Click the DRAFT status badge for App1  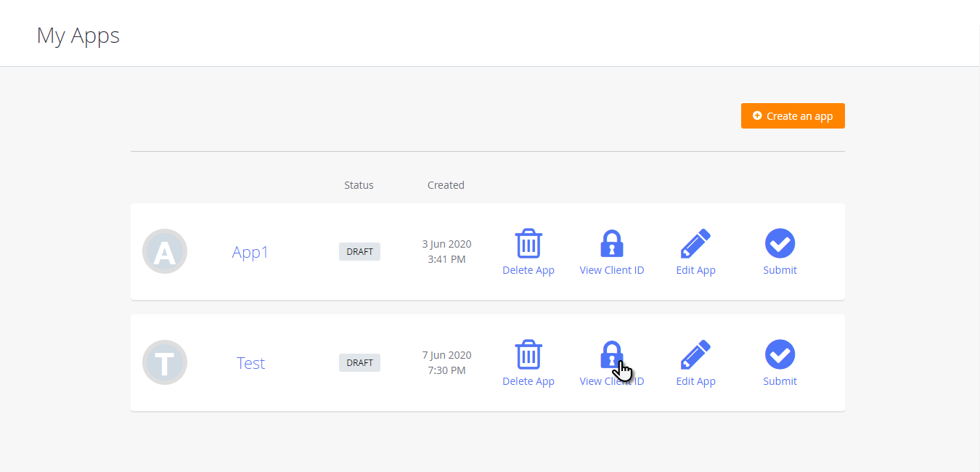click(x=359, y=252)
